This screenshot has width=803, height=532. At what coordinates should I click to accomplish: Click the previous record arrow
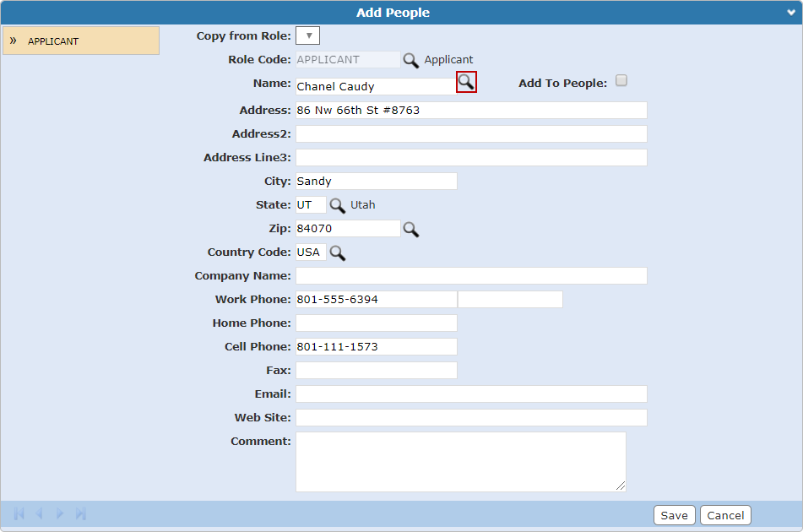point(39,513)
